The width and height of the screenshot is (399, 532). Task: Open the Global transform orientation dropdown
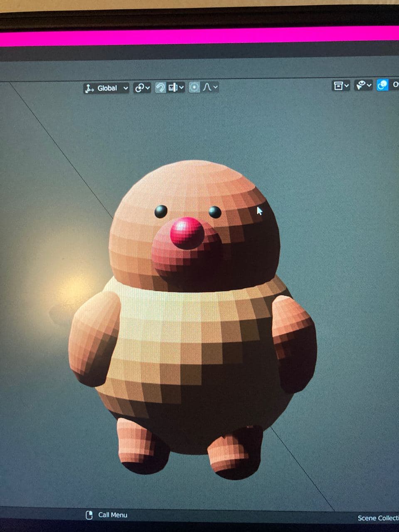[x=106, y=88]
